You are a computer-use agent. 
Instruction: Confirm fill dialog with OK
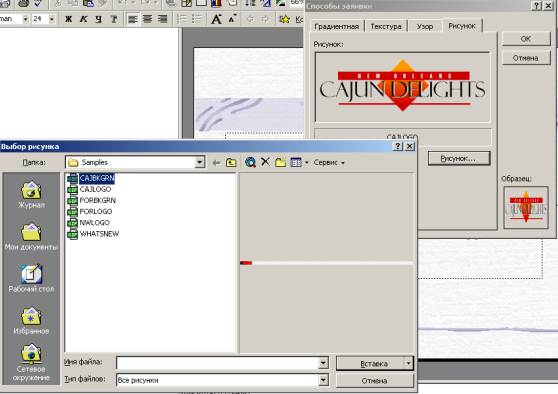point(526,39)
